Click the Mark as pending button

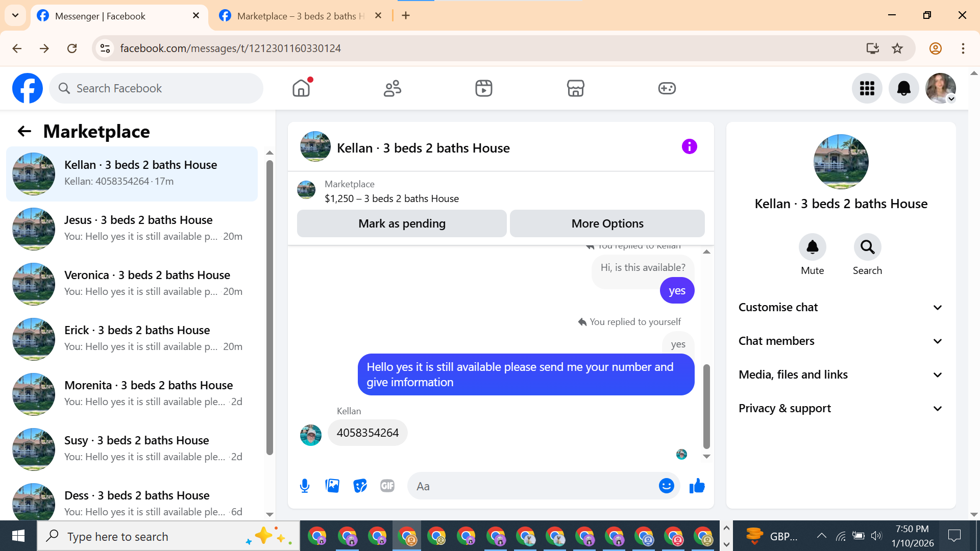click(x=402, y=223)
